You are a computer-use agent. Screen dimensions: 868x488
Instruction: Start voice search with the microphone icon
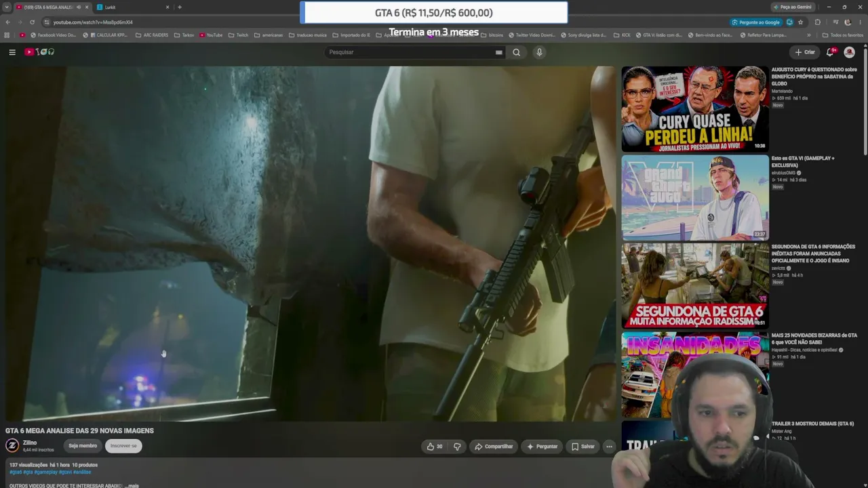[x=539, y=52]
